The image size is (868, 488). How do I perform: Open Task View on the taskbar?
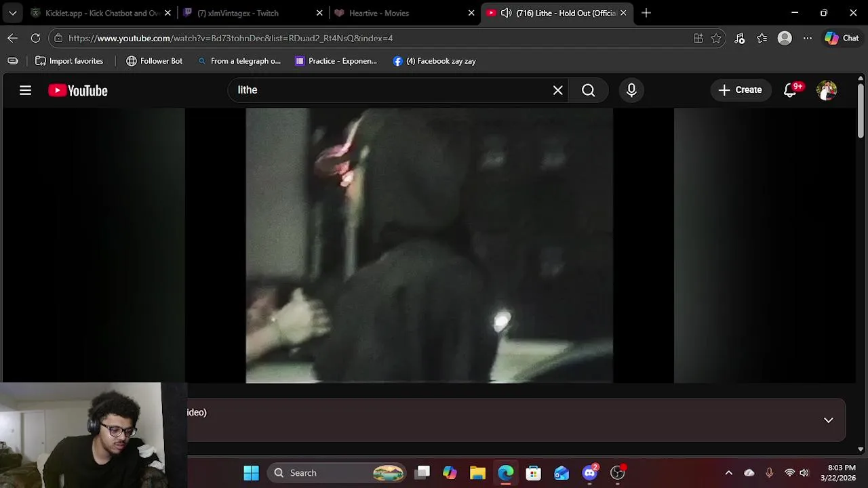click(x=422, y=473)
